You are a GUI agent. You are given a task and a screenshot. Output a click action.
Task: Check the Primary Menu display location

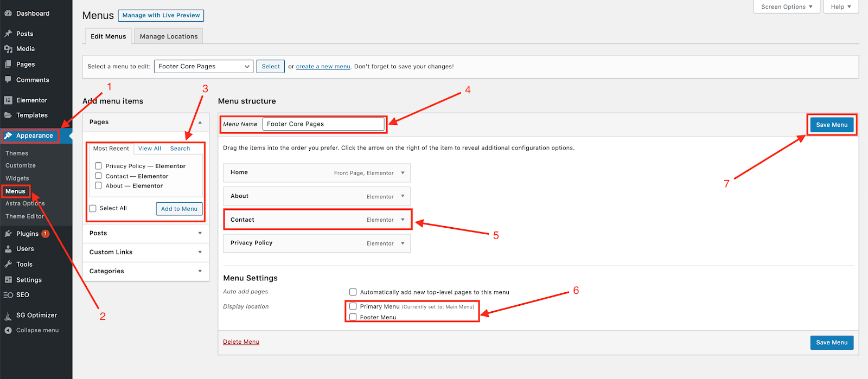pos(353,306)
